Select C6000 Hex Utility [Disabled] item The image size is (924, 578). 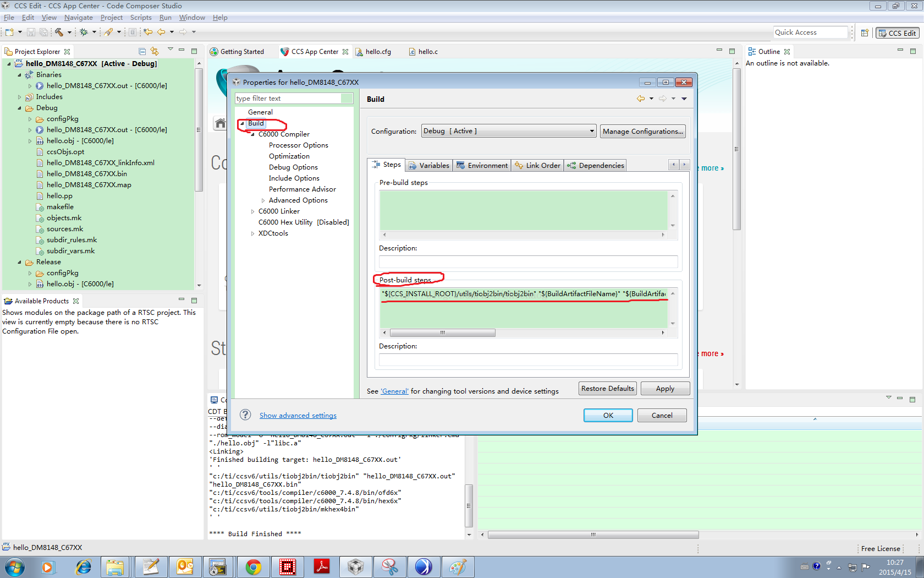pyautogui.click(x=304, y=222)
